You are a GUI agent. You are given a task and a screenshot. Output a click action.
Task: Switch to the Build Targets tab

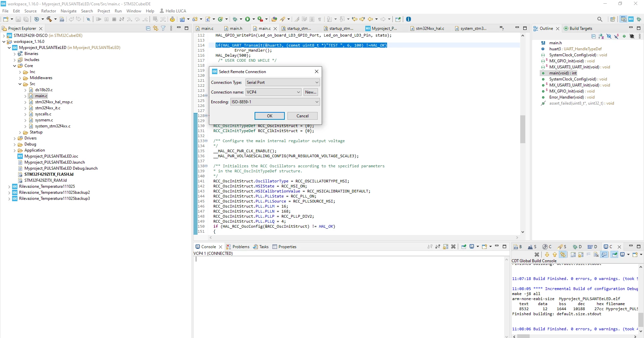click(x=578, y=29)
